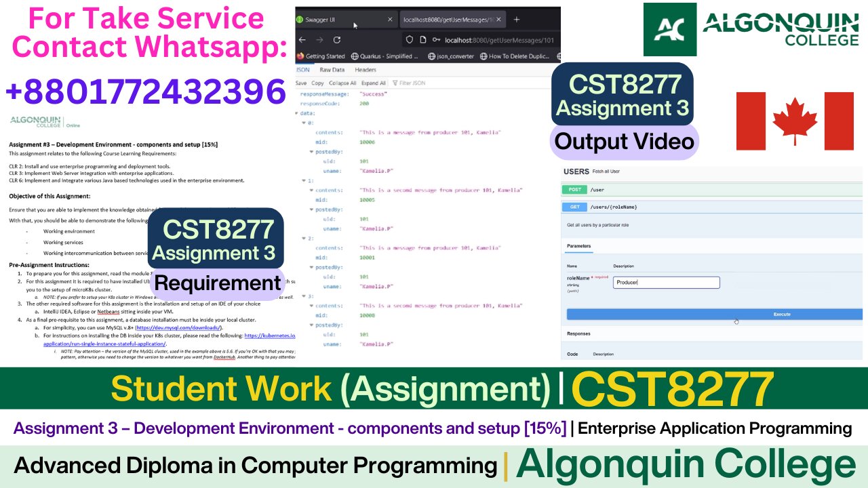Screen dimensions: 868x488
Task: Open the dev.mysql.com/downloads link
Action: coord(178,327)
